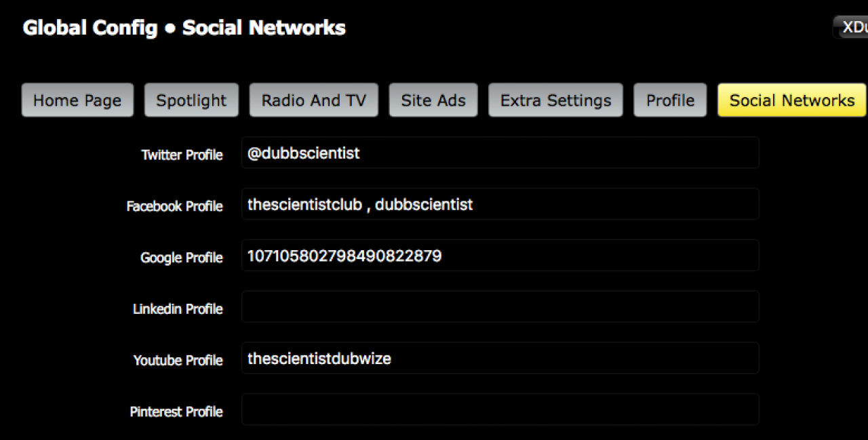Image resolution: width=868 pixels, height=440 pixels.
Task: Click the Youtube Profile text label
Action: (178, 361)
